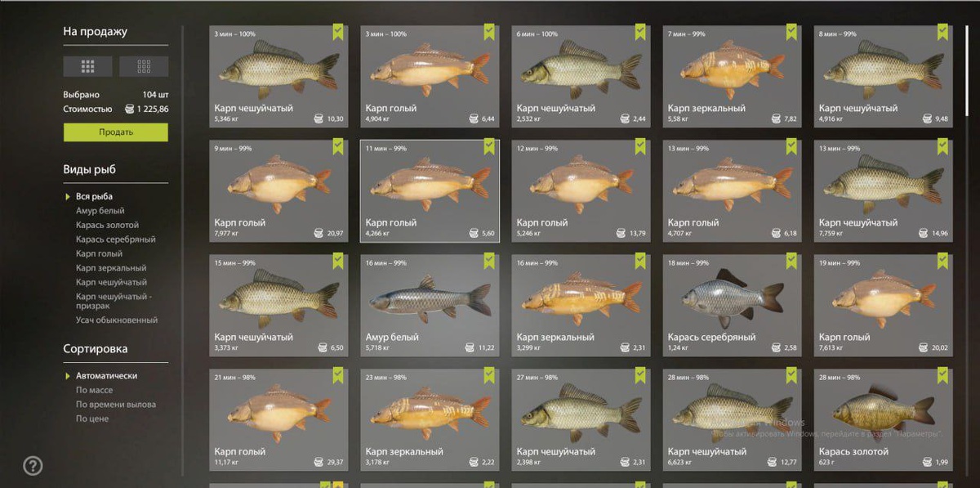
Task: Switch to small grid view icon
Action: pos(144,66)
